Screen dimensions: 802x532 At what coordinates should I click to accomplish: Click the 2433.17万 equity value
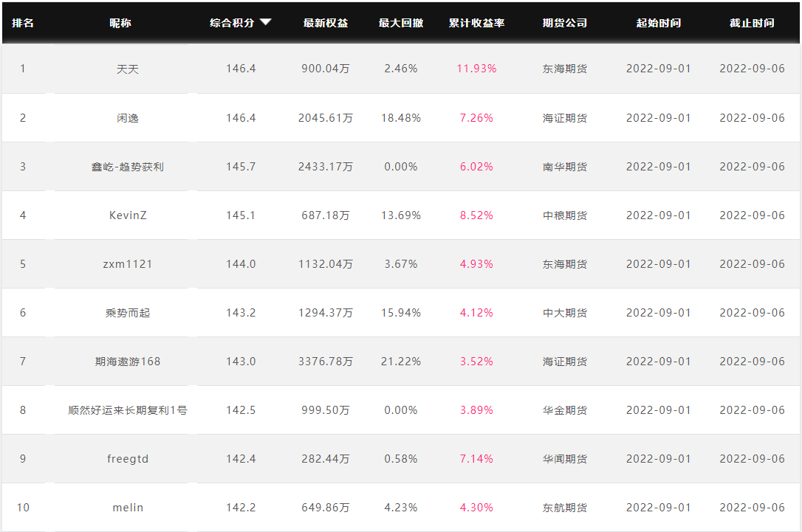pos(325,167)
